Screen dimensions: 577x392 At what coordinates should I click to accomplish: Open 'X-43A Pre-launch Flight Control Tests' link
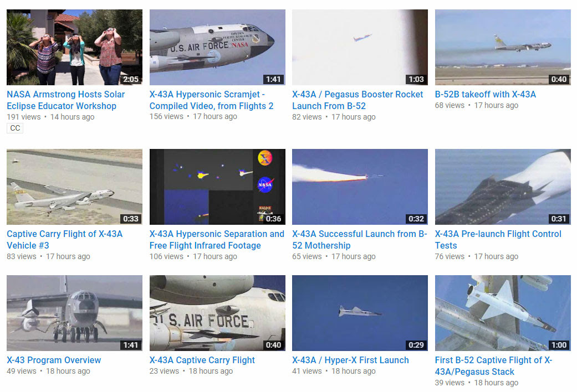tap(498, 240)
